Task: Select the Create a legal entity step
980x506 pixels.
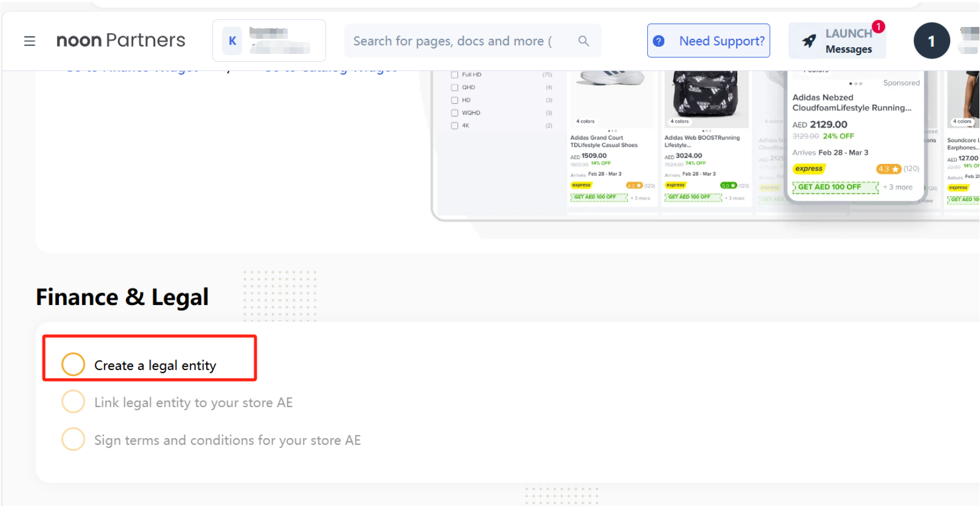Action: click(x=155, y=365)
